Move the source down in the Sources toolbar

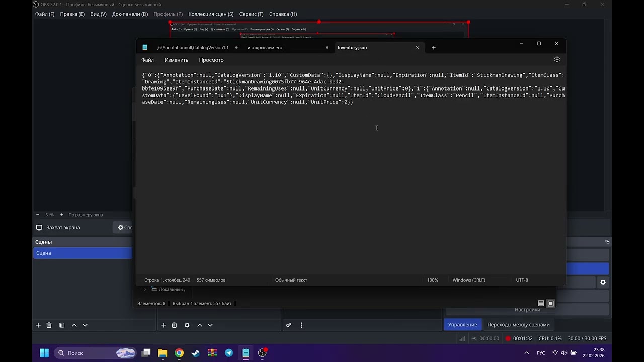pos(210,325)
